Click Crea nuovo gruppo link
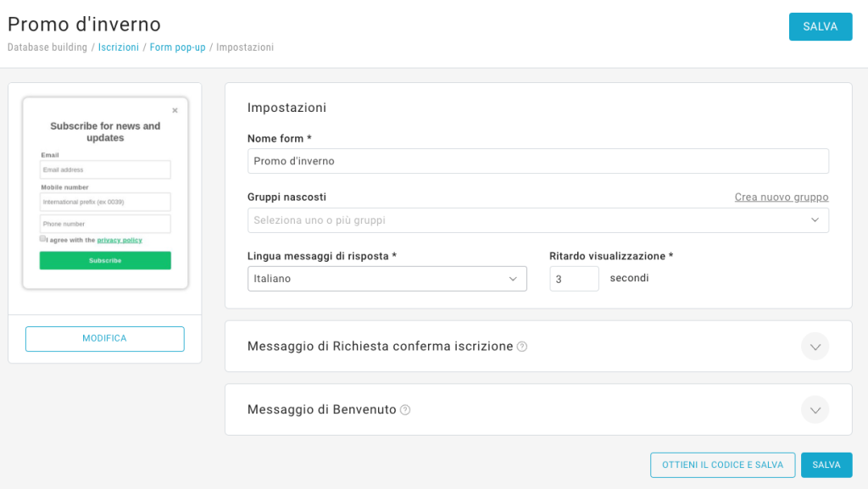The image size is (868, 489). 781,197
